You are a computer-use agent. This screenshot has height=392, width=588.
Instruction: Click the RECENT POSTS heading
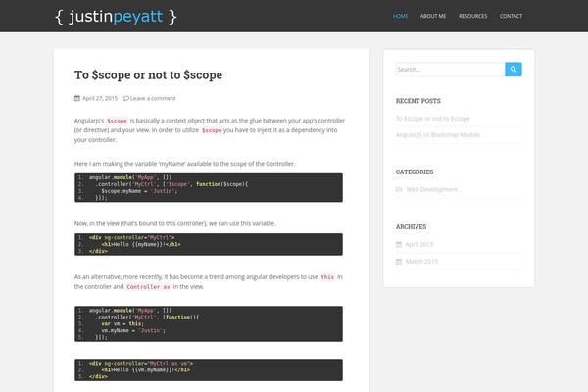tap(418, 101)
